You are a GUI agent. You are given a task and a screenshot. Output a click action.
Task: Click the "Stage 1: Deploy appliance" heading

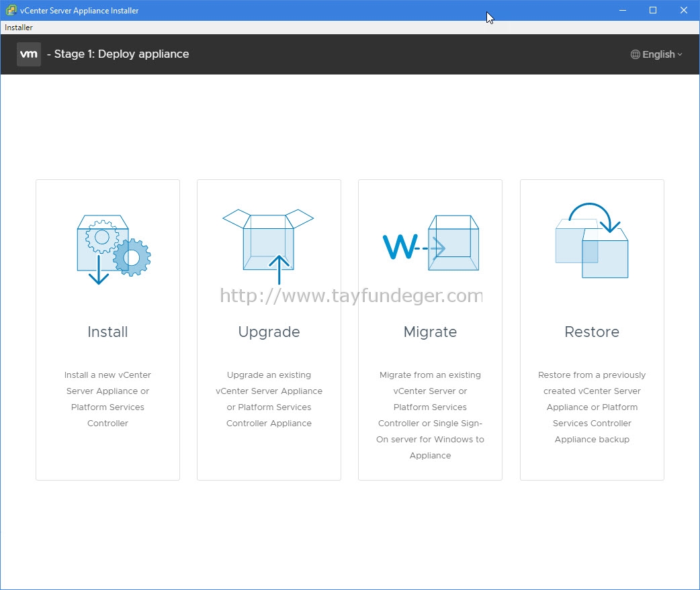[118, 54]
